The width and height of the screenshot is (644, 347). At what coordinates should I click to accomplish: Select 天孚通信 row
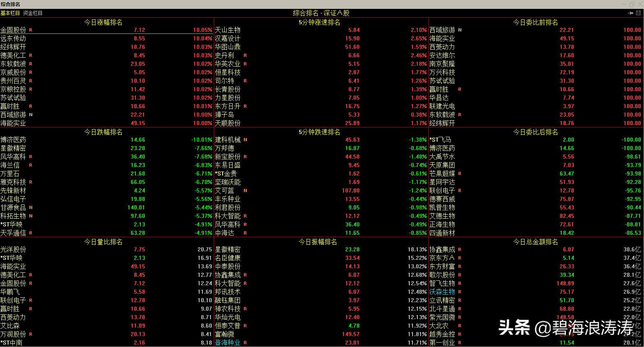point(106,233)
